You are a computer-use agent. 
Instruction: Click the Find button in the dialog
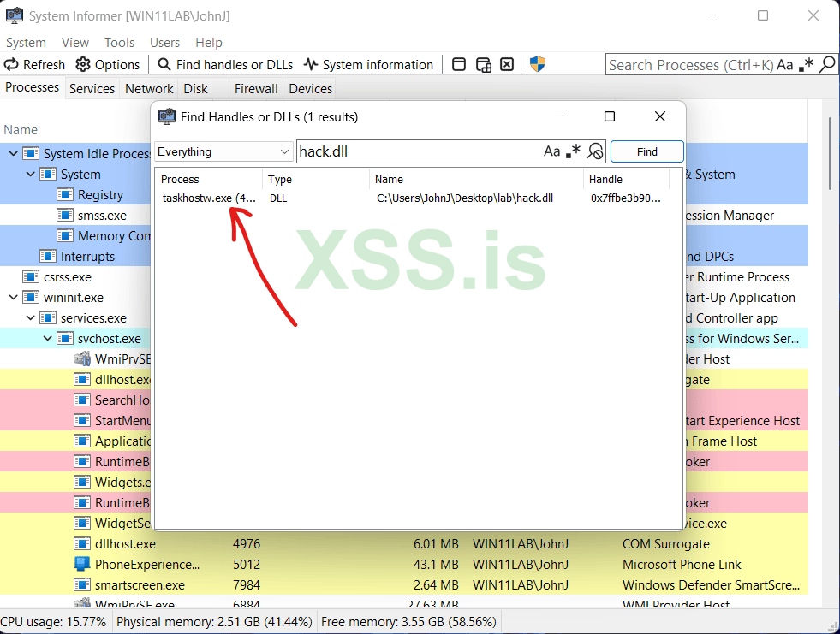(646, 151)
